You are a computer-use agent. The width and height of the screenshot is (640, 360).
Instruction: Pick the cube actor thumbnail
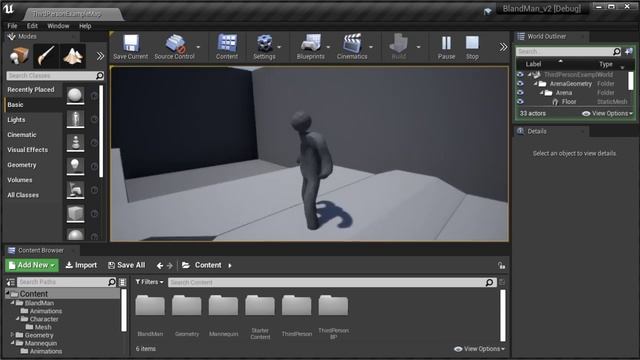pyautogui.click(x=75, y=213)
